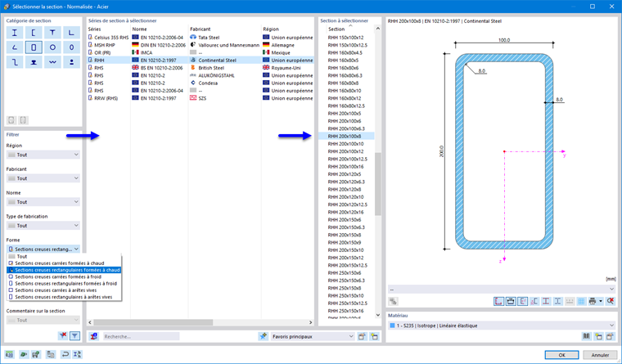
Task: Open the Fabricant filter dropdown
Action: click(x=43, y=178)
